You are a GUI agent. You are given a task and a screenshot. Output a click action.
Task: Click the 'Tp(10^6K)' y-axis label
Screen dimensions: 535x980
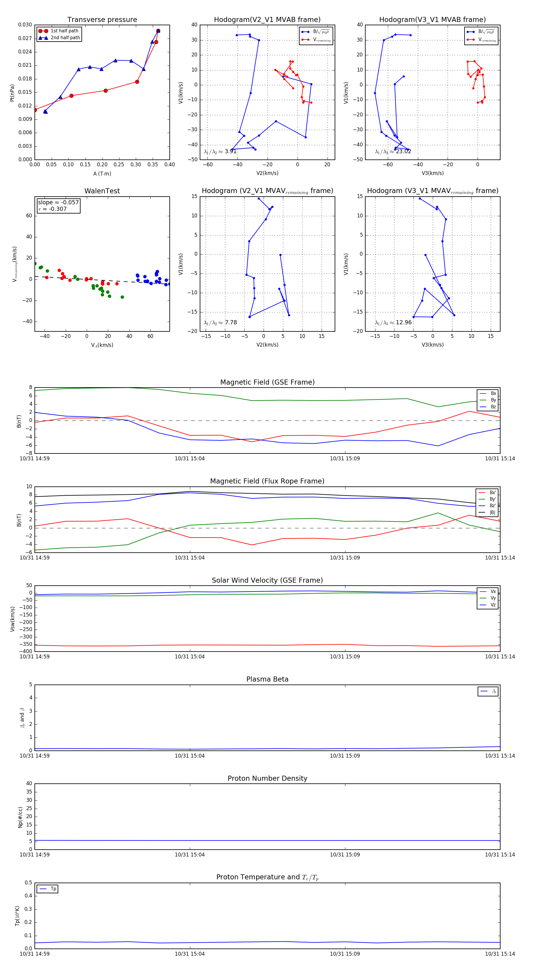click(17, 916)
